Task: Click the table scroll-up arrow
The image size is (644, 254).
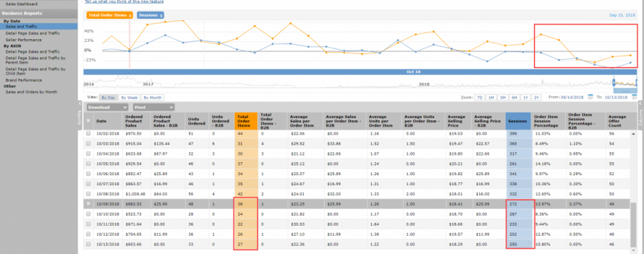Action: [x=633, y=134]
